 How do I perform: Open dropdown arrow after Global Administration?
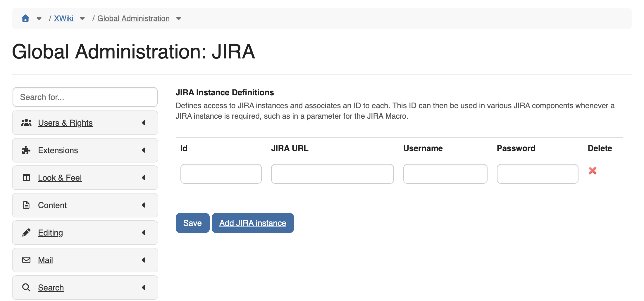tap(179, 19)
